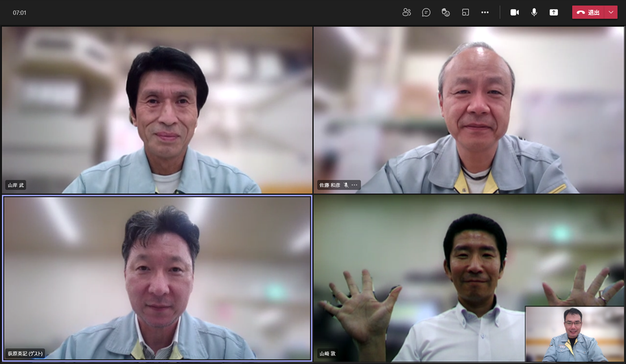Screen dimensions: 626x364
Task: Select the 山岸 武 video tile
Action: [157, 110]
